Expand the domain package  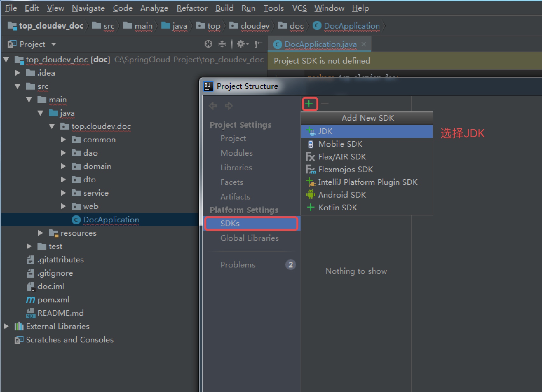point(63,166)
